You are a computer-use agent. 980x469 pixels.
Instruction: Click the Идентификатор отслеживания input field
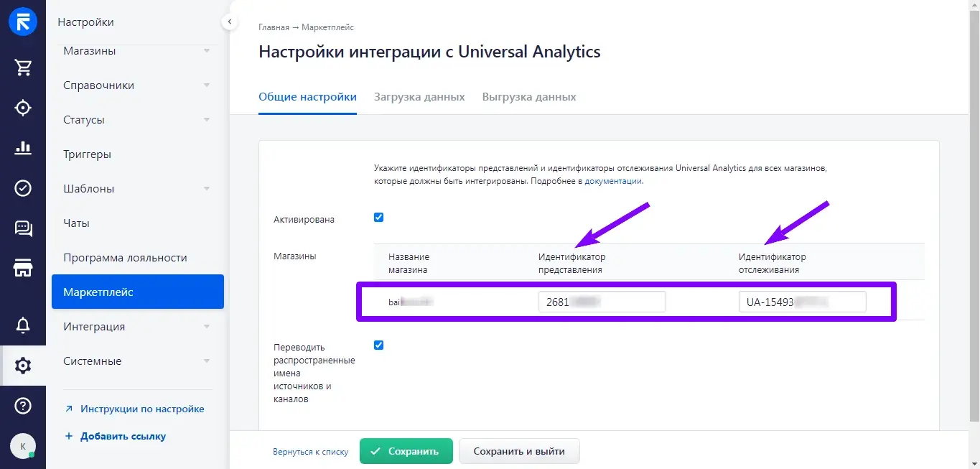pos(803,302)
